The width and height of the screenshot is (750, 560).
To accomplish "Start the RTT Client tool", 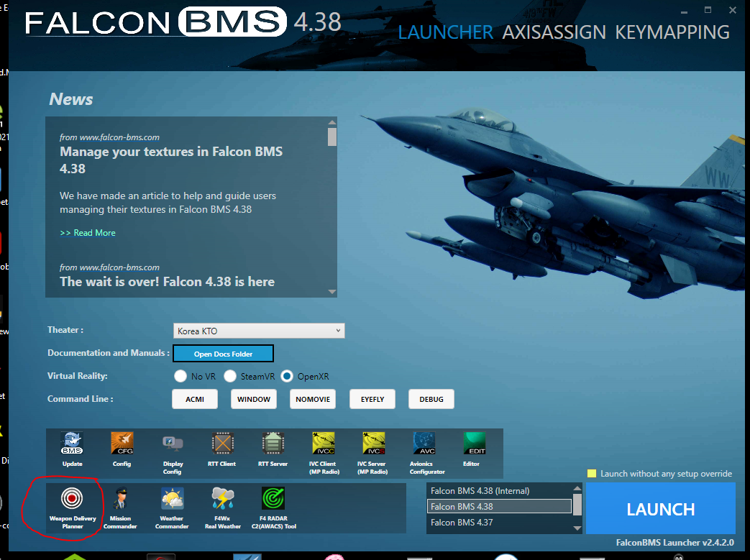I will coord(222,444).
